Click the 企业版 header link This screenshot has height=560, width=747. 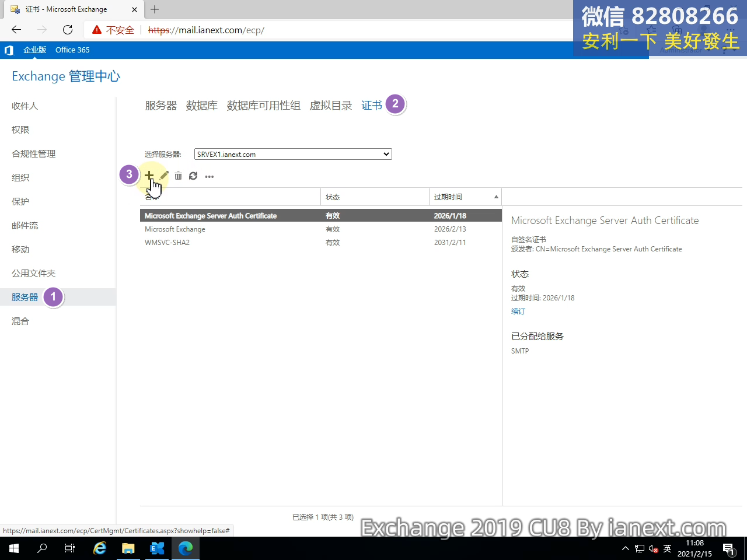pyautogui.click(x=34, y=50)
